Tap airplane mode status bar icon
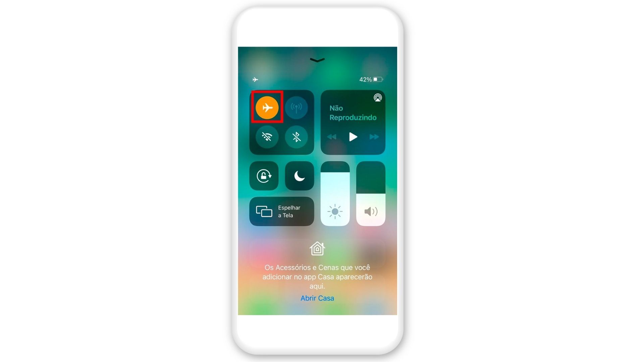The image size is (644, 362). [255, 79]
